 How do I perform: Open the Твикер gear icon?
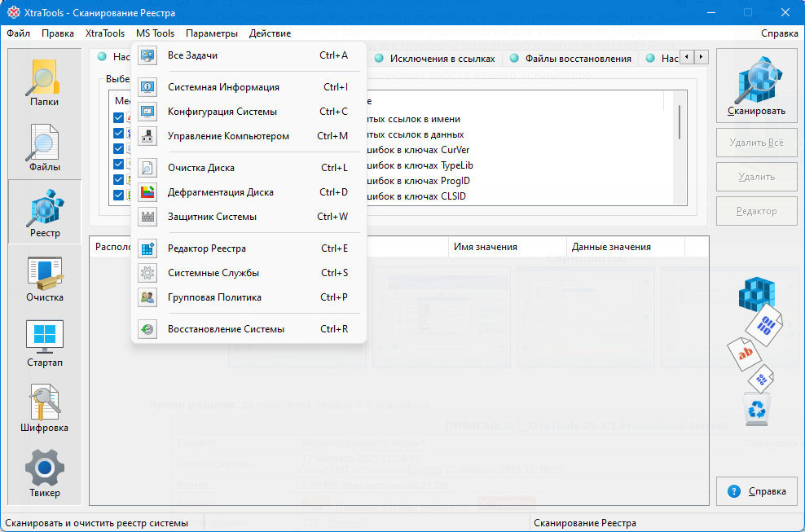[45, 473]
